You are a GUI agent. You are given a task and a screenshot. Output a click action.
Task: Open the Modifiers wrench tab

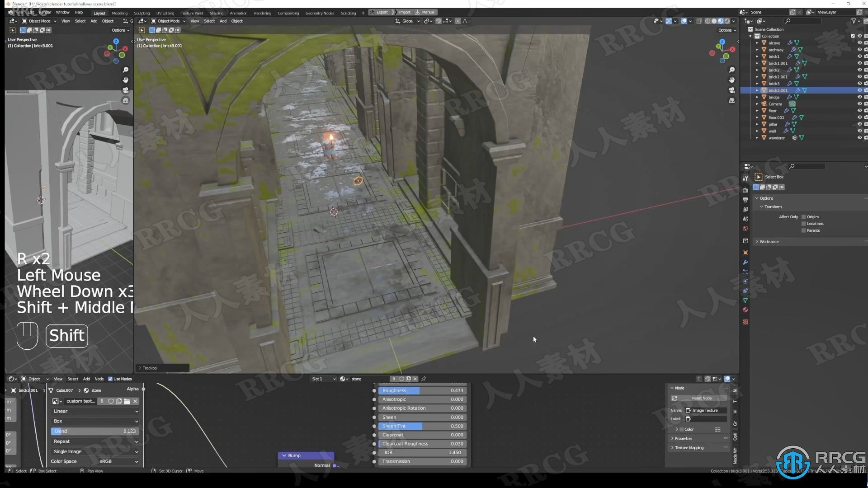click(x=745, y=262)
